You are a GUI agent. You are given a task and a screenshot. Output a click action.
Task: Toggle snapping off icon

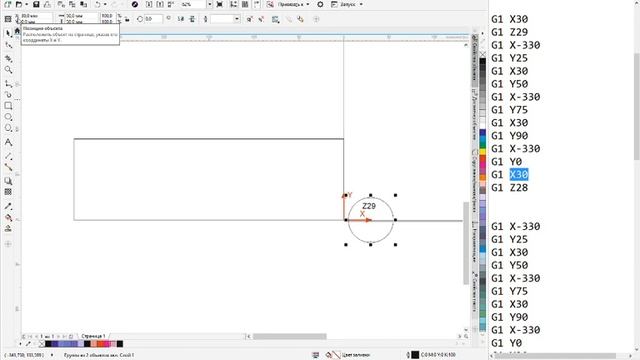[270, 4]
